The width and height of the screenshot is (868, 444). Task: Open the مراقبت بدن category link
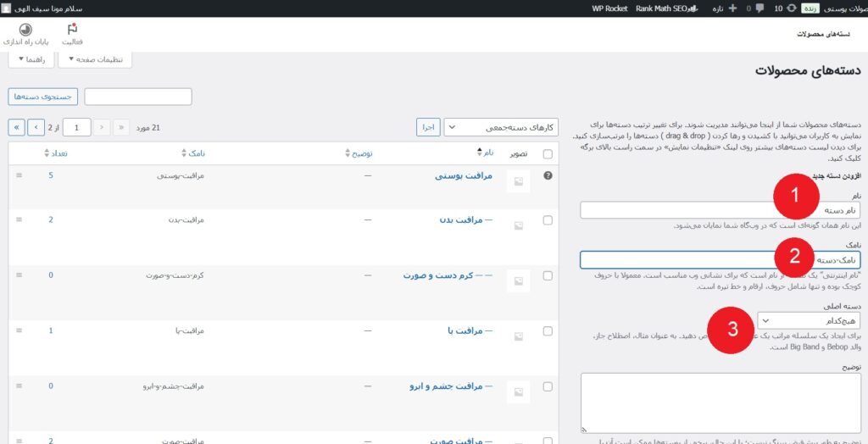click(x=465, y=219)
